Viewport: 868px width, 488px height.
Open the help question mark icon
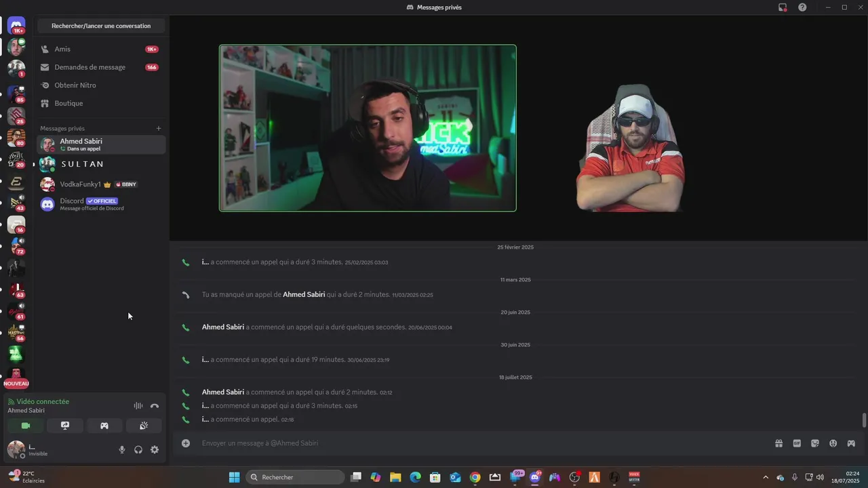coord(802,7)
